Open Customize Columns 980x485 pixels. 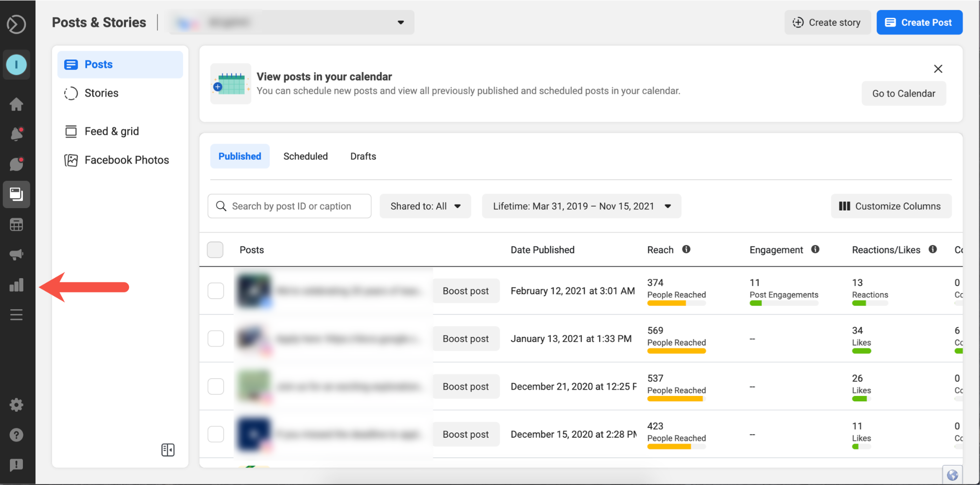pyautogui.click(x=891, y=206)
